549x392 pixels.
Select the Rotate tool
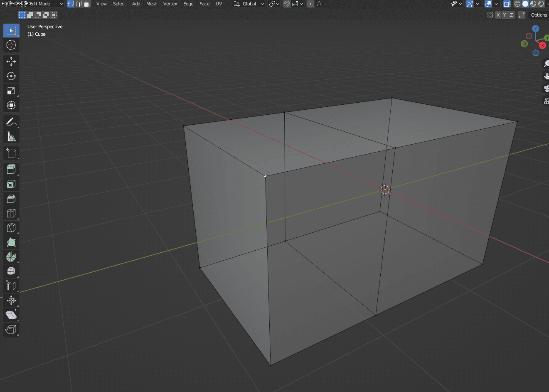11,76
